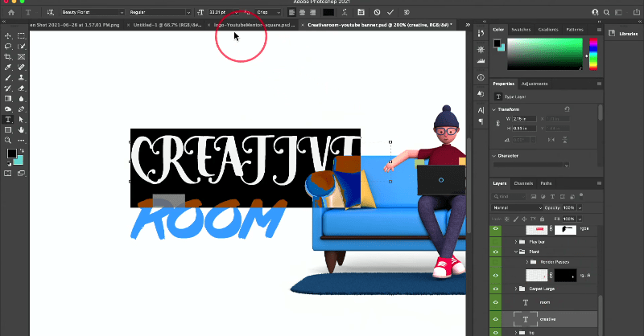Select the Eyedropper tool
This screenshot has width=644, height=336.
tap(8, 68)
